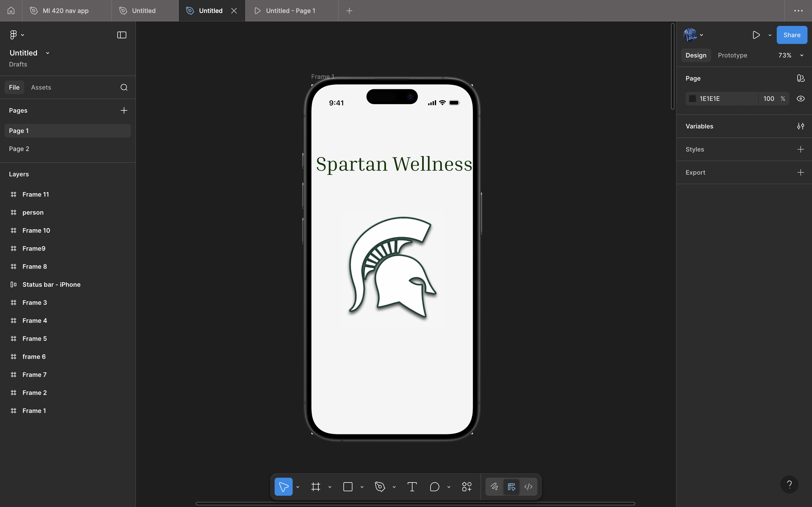This screenshot has width=812, height=507.
Task: Select the Frame tool in the bottom toolbar
Action: [x=315, y=486]
